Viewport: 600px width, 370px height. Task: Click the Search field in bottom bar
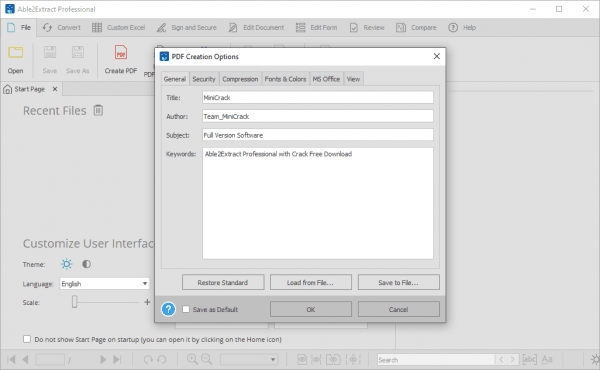(436, 360)
